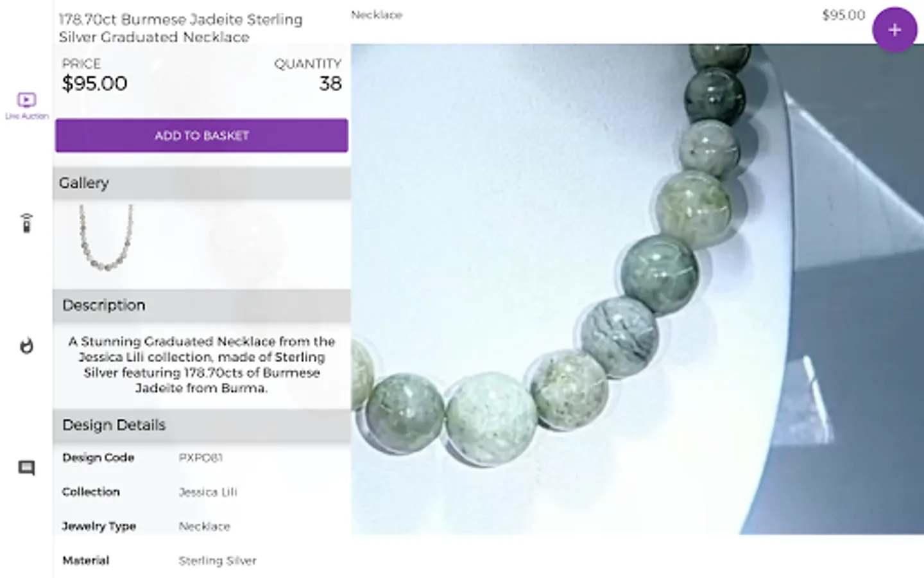Click the large jadeite bead product image
The width and height of the screenshot is (924, 578).
[x=637, y=289]
